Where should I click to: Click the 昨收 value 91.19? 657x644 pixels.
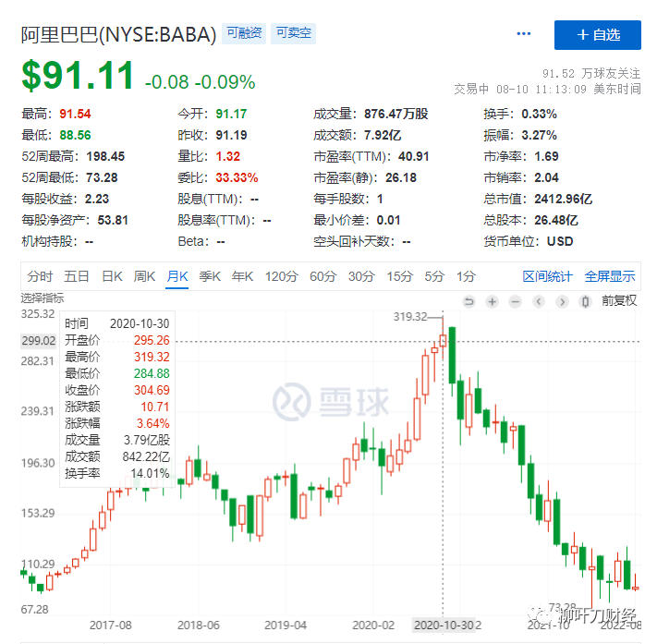[x=231, y=135]
